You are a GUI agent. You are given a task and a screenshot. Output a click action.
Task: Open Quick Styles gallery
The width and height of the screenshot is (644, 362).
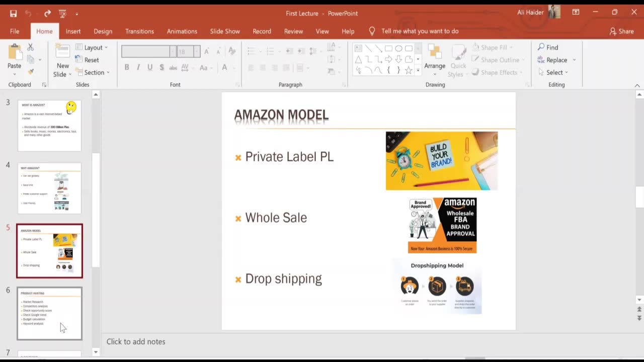pyautogui.click(x=458, y=60)
